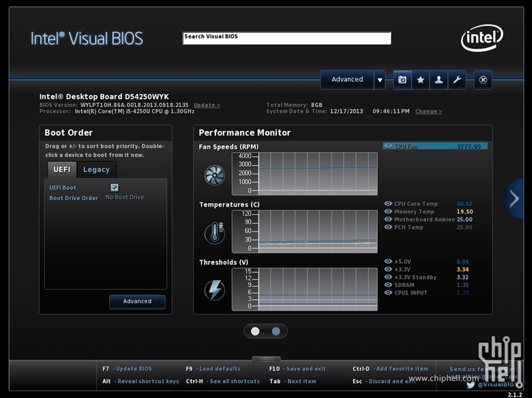532x398 pixels.
Task: Click the thermometer temperature icon
Action: coord(214,232)
